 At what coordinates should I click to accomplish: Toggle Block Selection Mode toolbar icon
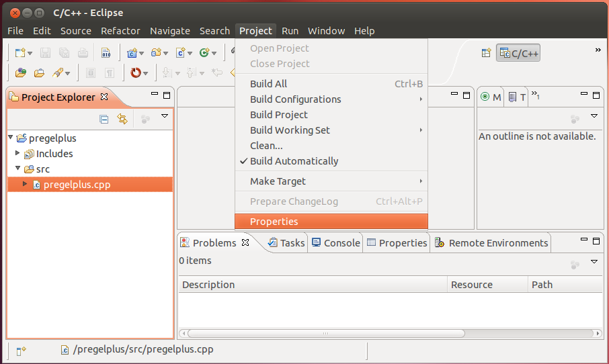pyautogui.click(x=91, y=73)
